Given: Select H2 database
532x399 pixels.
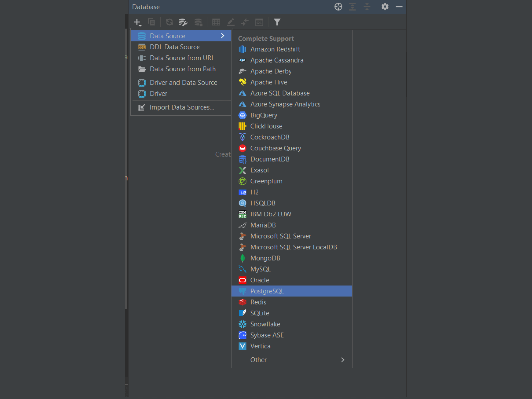Looking at the screenshot, I should (x=292, y=192).
